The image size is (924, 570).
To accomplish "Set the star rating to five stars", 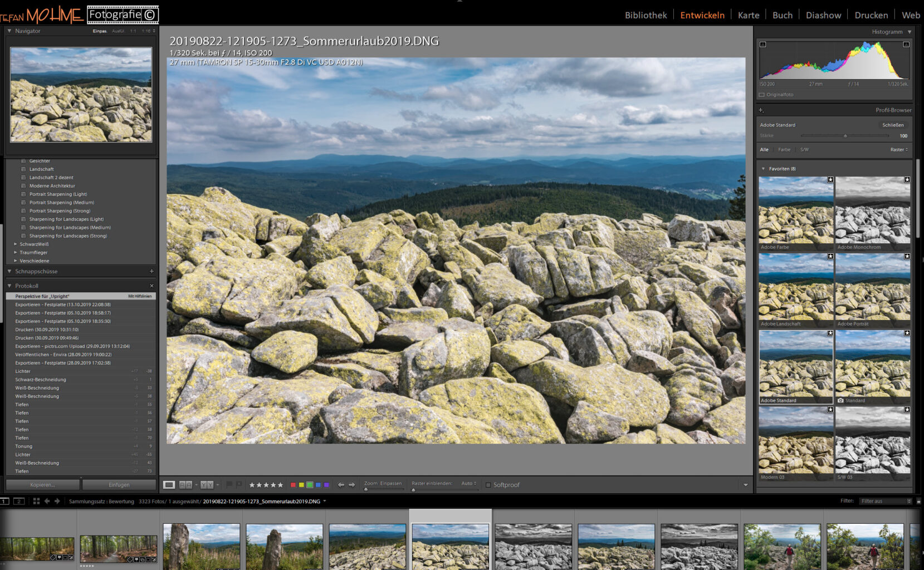I will click(x=280, y=485).
